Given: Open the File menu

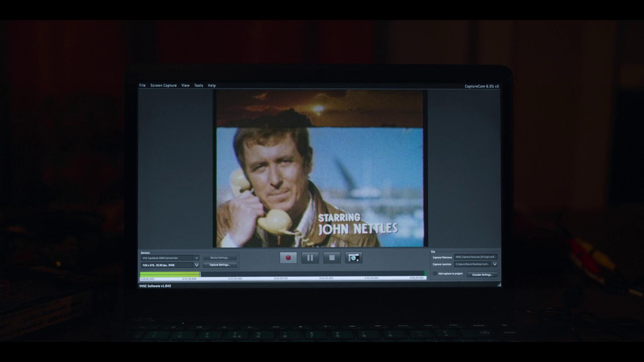Looking at the screenshot, I should pos(143,85).
